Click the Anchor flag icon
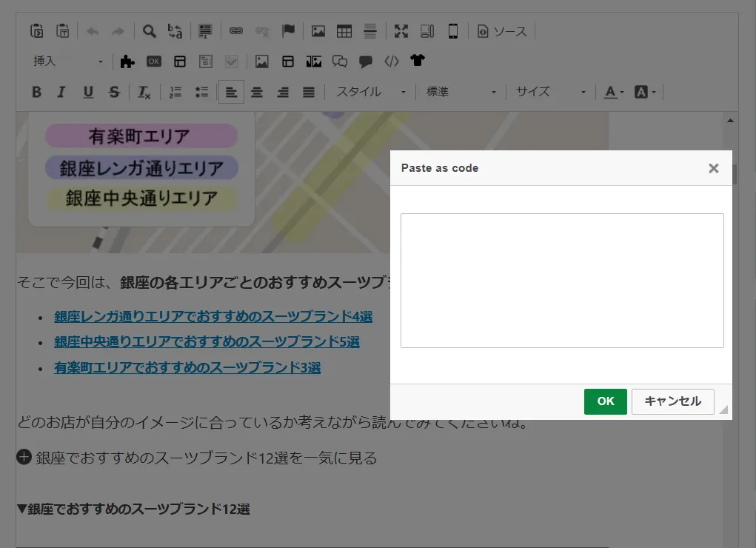The image size is (756, 548). (x=288, y=31)
